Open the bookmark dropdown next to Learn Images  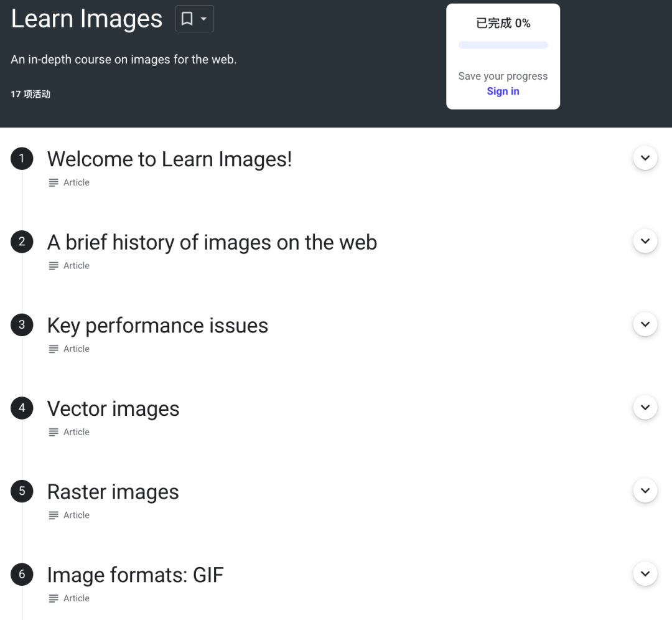coord(195,19)
